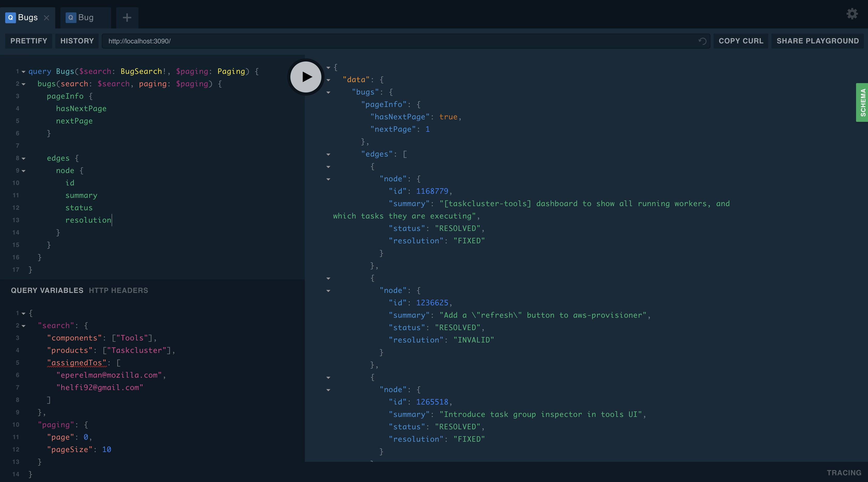Screen dimensions: 868x482
Task: Collapse the "edges" array in response
Action: [x=328, y=154]
